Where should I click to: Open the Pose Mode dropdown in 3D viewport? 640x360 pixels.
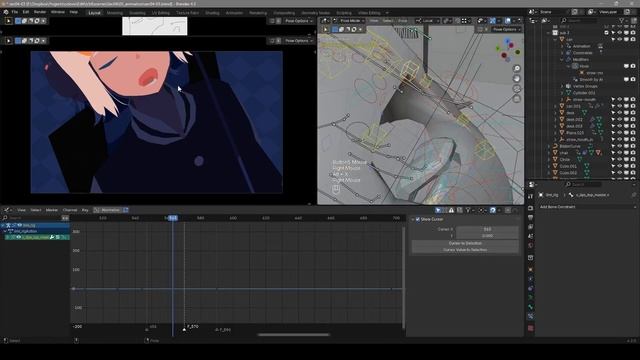pos(350,21)
